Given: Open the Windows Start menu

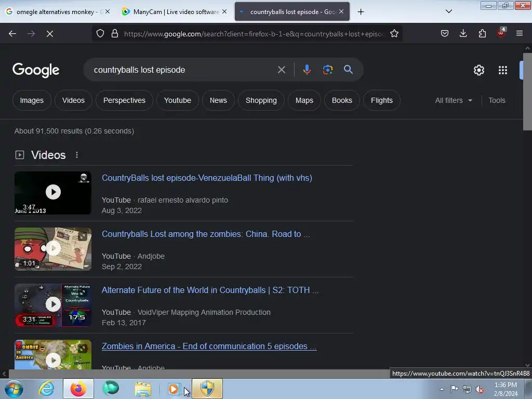Looking at the screenshot, I should (14, 389).
